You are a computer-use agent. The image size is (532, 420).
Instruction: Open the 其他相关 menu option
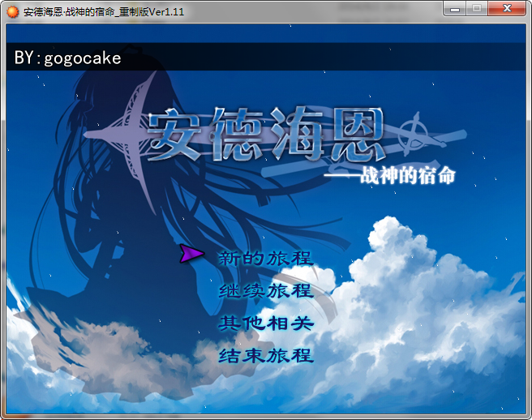click(266, 324)
